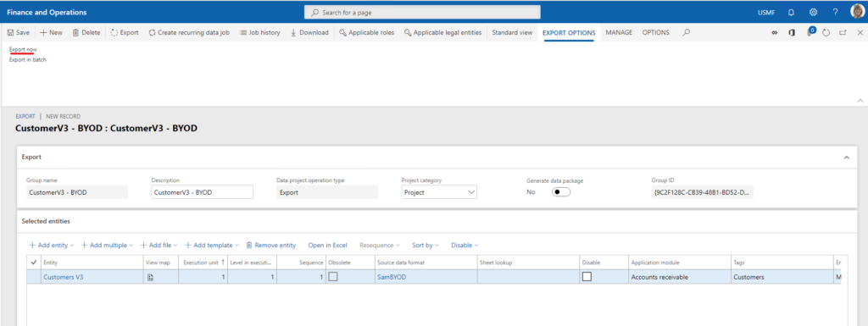This screenshot has height=326, width=868.
Task: Click Export in the action pane
Action: (x=125, y=32)
